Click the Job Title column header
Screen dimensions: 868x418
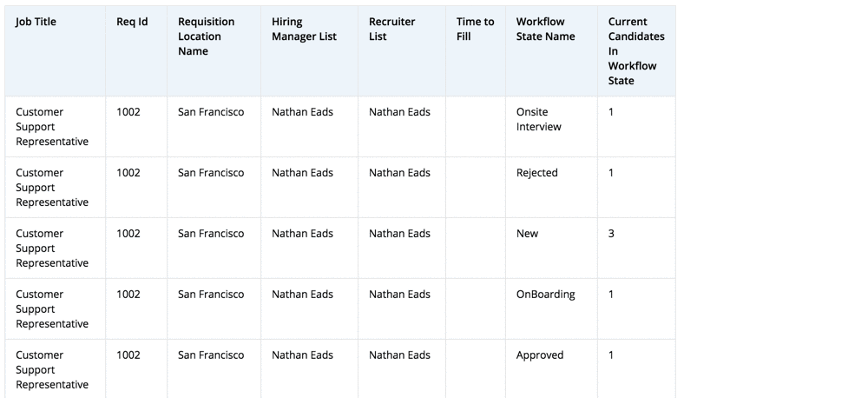[36, 22]
